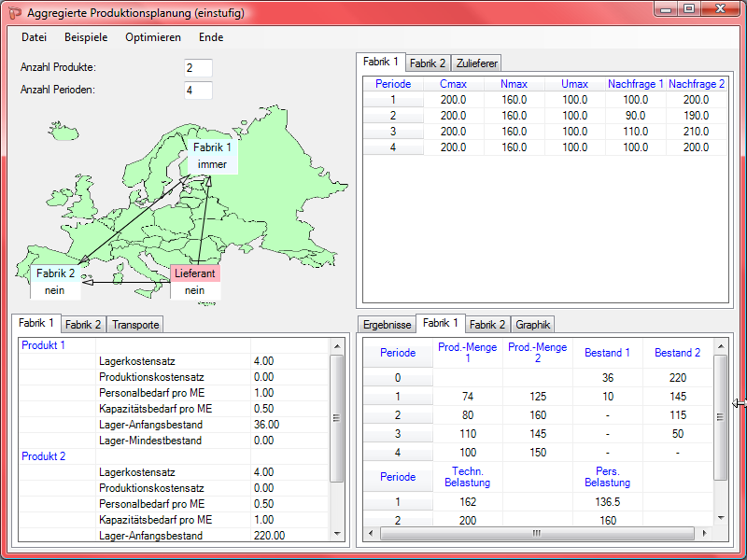This screenshot has height=560, width=747.
Task: Click the application icon in title bar
Action: coord(14,13)
